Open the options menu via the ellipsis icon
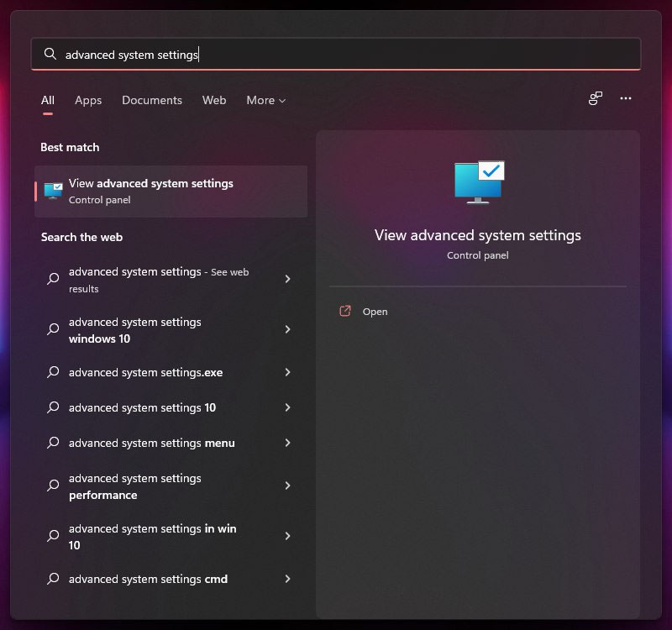This screenshot has width=672, height=630. 626,98
